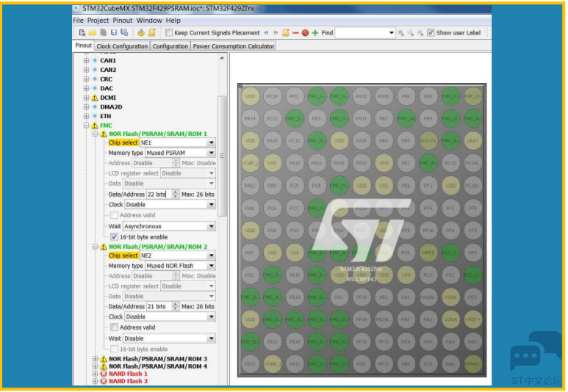Click the first magnifier icon after Find
568x392 pixels.
pyautogui.click(x=401, y=33)
